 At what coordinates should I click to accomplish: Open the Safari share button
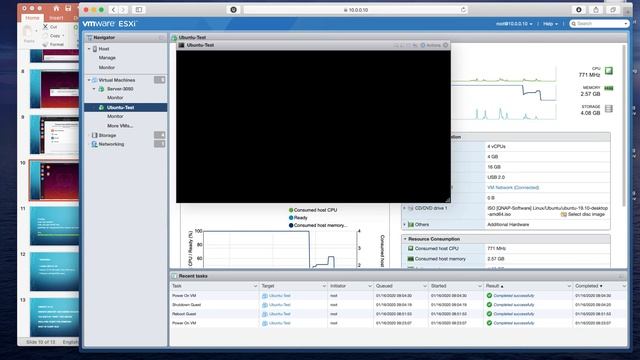pyautogui.click(x=596, y=9)
